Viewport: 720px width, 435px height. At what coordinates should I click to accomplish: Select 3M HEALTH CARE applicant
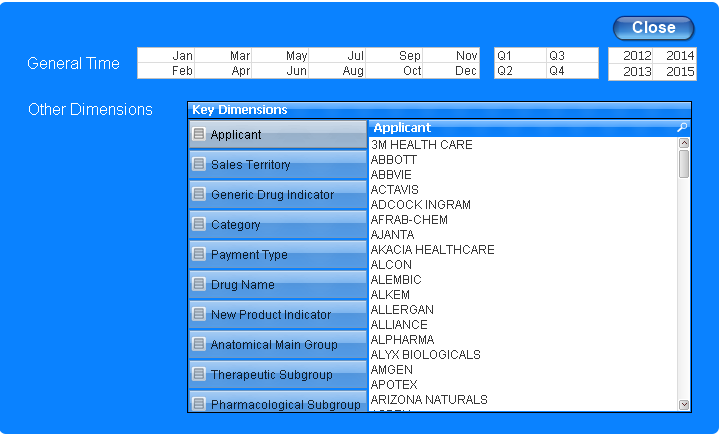tap(523, 145)
